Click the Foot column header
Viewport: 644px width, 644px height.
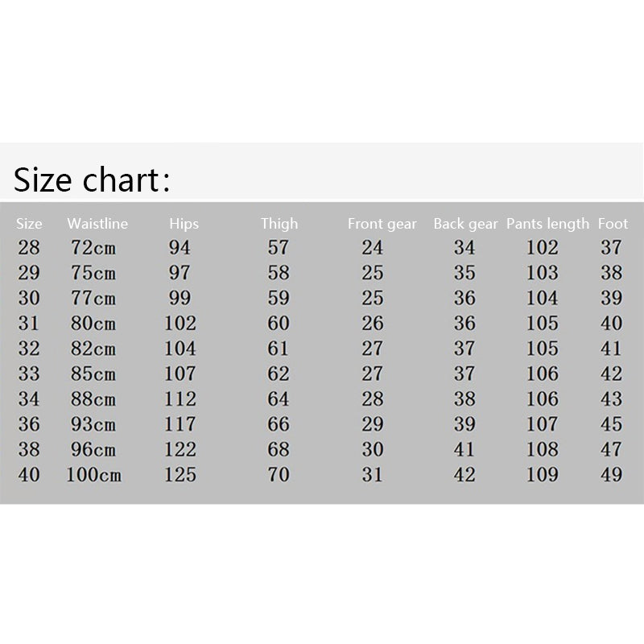[613, 224]
